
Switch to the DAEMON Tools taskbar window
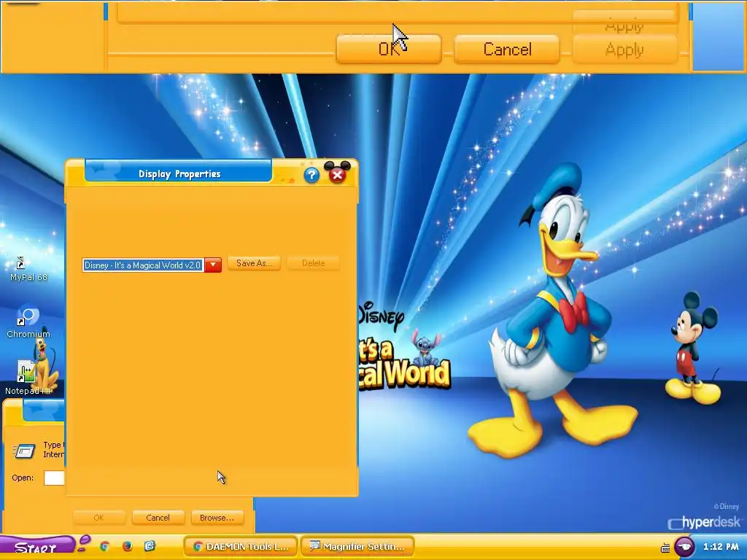tap(241, 546)
